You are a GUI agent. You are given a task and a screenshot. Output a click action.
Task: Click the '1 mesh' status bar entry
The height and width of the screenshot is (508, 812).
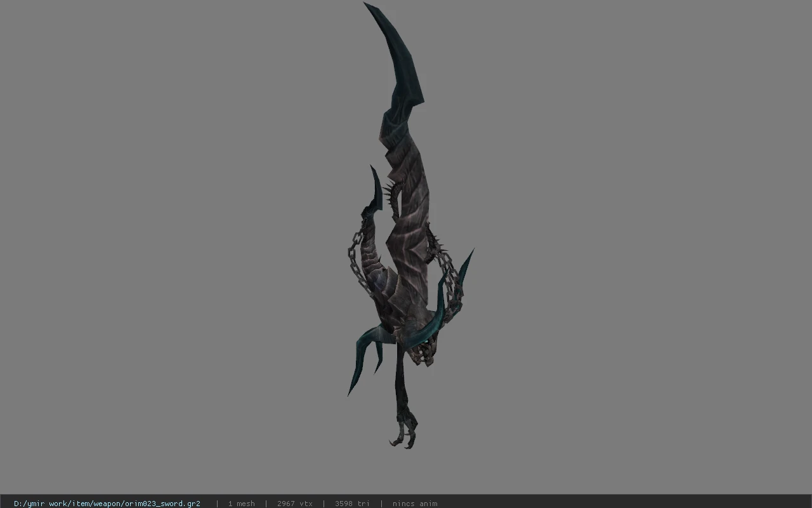click(x=242, y=504)
